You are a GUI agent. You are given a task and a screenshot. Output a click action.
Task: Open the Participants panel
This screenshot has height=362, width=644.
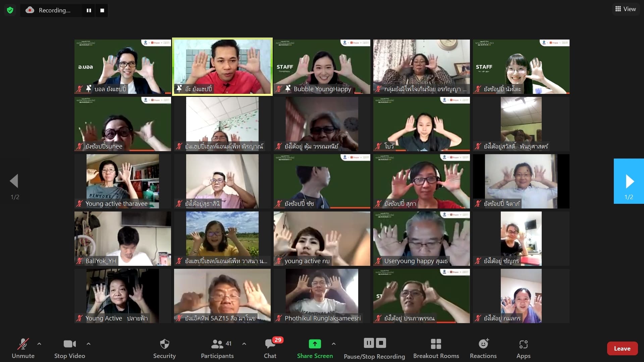(217, 349)
